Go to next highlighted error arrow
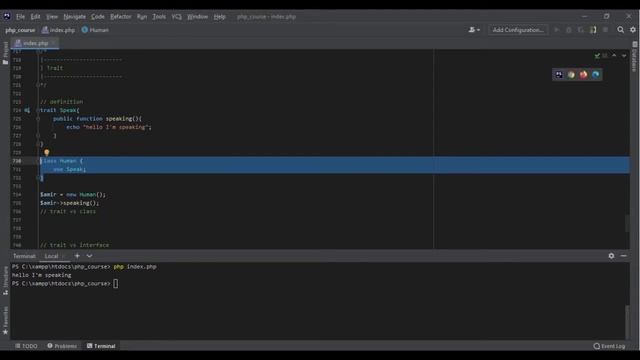 [624, 56]
